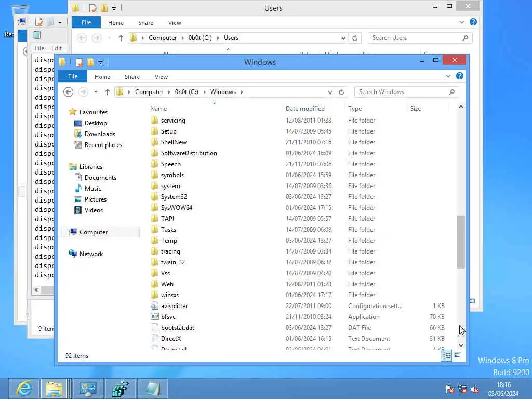This screenshot has height=399, width=532.
Task: Select the DirectX text document
Action: 171,339
